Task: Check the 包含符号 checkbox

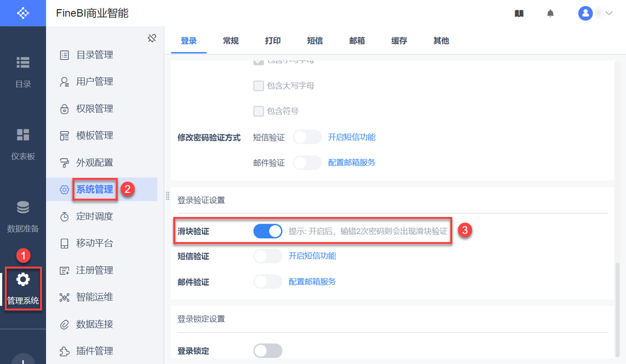Action: 258,111
